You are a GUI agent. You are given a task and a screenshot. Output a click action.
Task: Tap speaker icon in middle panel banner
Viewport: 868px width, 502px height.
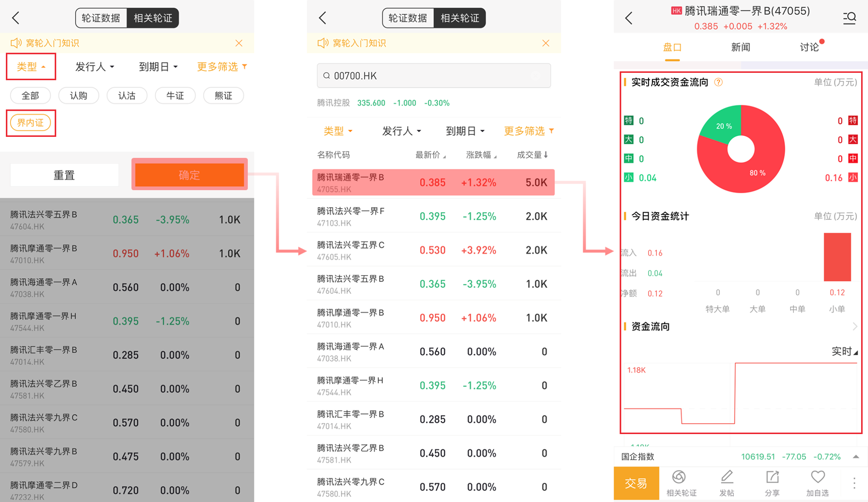323,43
